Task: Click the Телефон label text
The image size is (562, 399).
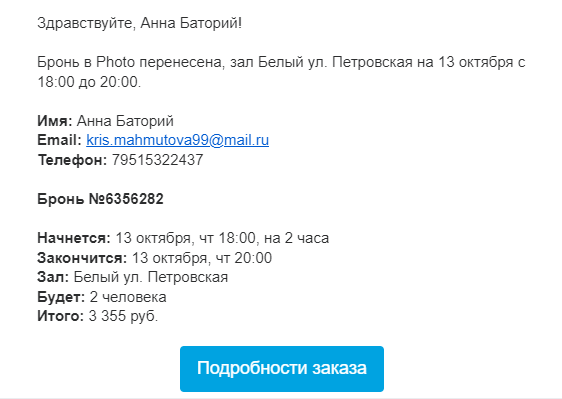Action: point(72,160)
